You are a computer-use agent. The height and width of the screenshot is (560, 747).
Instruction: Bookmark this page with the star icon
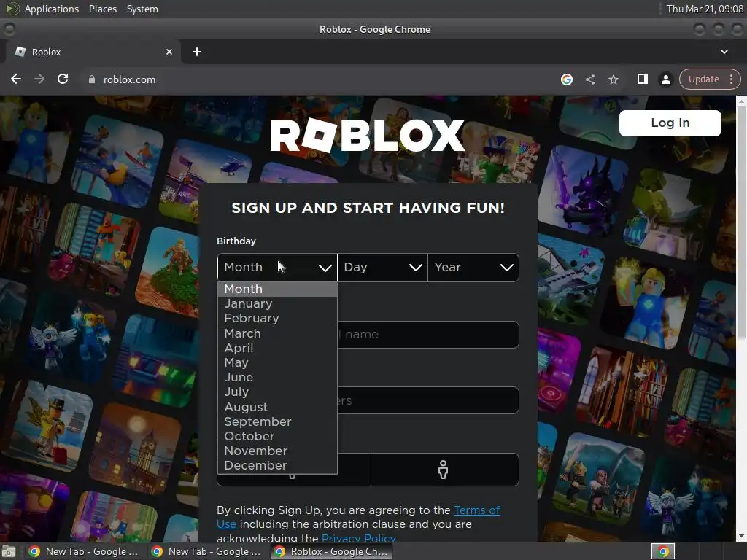click(614, 79)
